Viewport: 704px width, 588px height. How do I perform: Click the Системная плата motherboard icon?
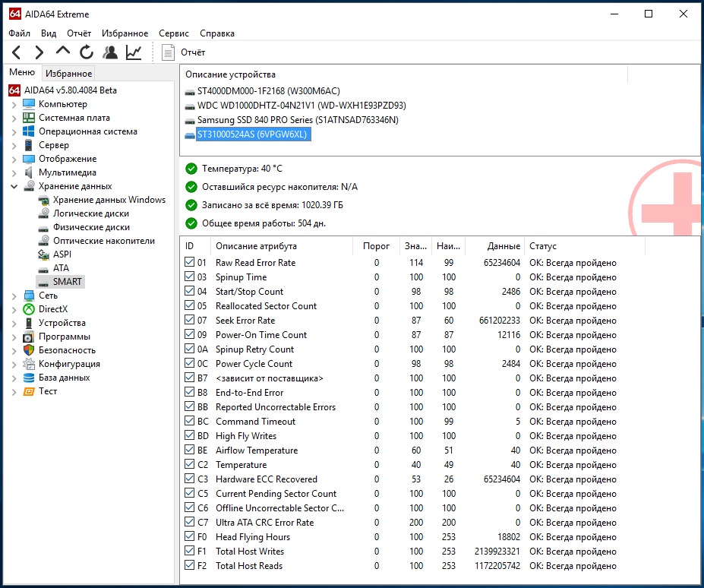(29, 118)
